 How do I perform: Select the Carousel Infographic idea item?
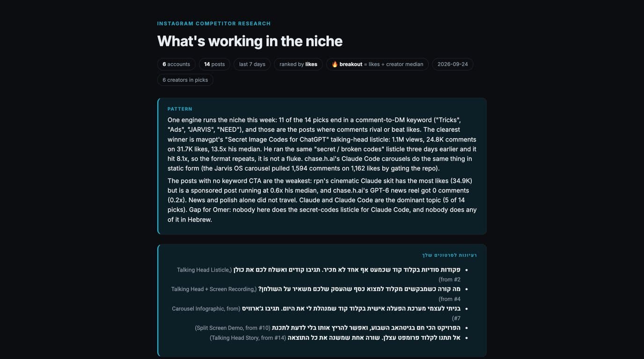pos(316,313)
